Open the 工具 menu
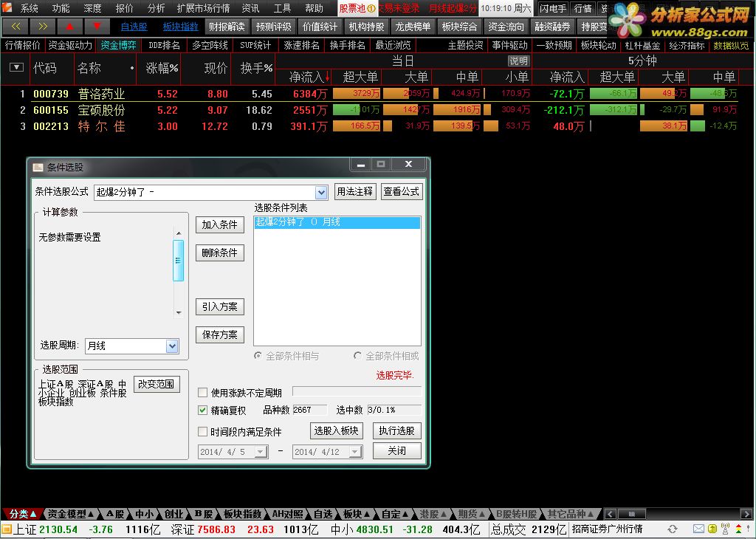Viewport: 756px width, 539px height. 282,8
